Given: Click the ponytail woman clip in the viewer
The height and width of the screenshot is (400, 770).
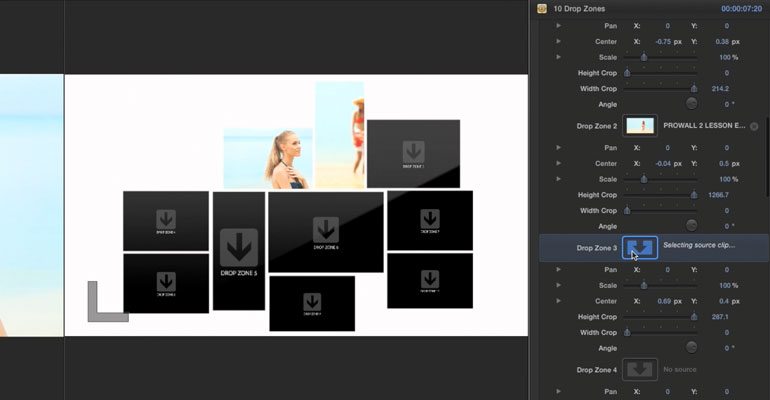Looking at the screenshot, I should [x=268, y=158].
